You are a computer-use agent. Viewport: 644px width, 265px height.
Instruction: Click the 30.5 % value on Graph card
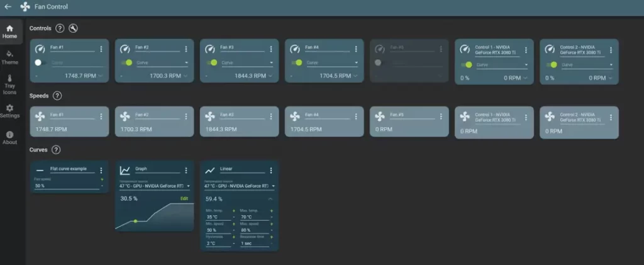point(129,198)
